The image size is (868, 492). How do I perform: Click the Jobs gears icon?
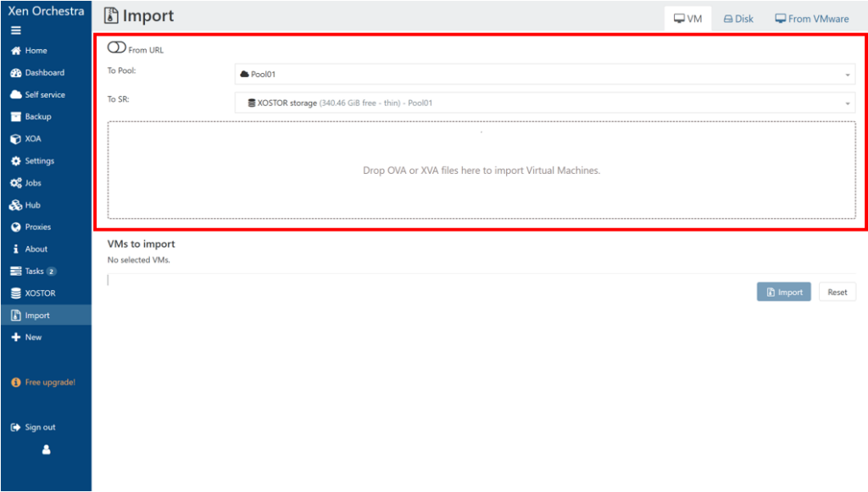[15, 183]
